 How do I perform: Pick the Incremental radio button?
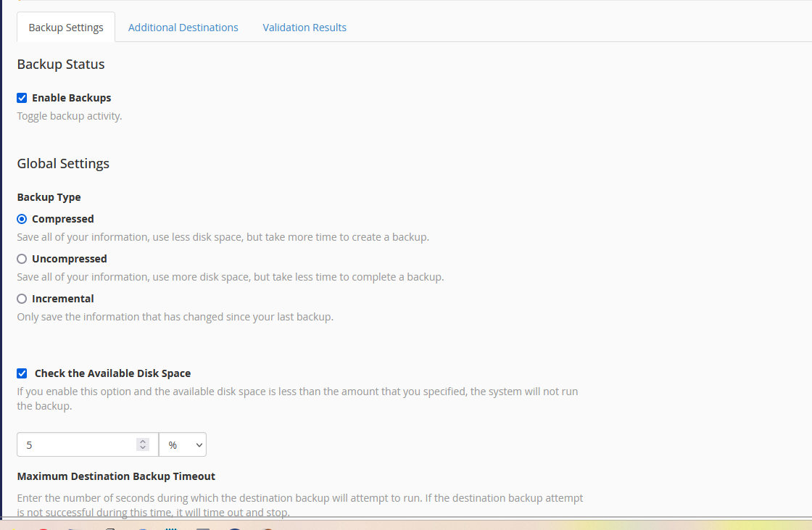click(x=22, y=299)
